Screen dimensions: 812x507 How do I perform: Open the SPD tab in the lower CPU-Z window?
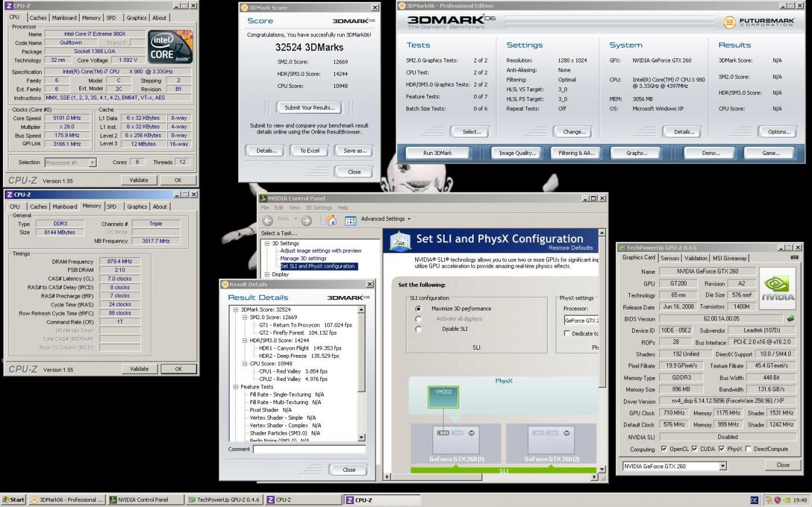pyautogui.click(x=112, y=207)
